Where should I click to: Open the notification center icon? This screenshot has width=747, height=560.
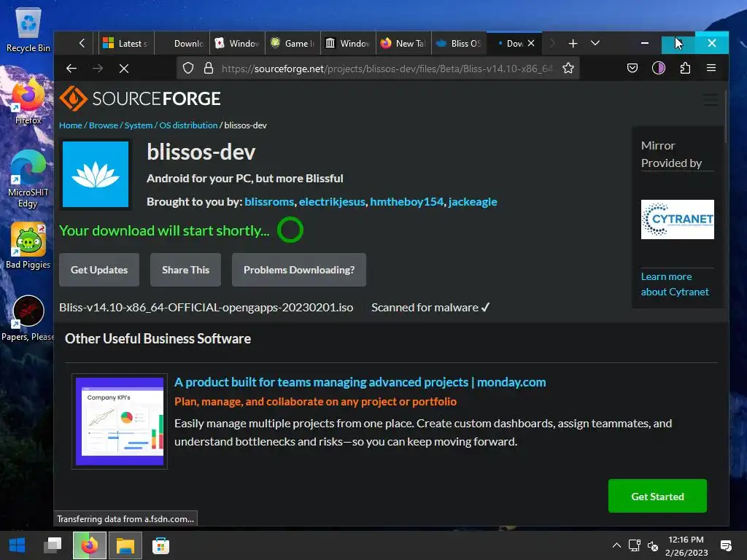click(x=726, y=545)
